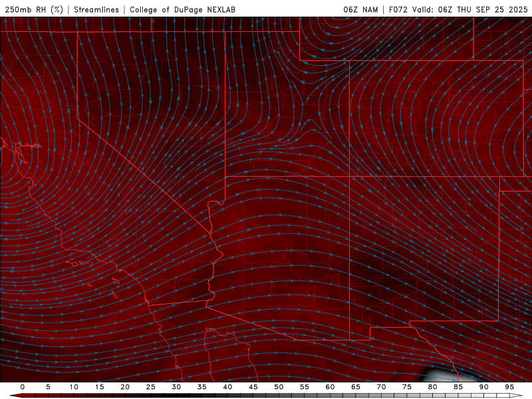
Task: Click the "250mb RH (%)" title text
Action: tap(34, 9)
